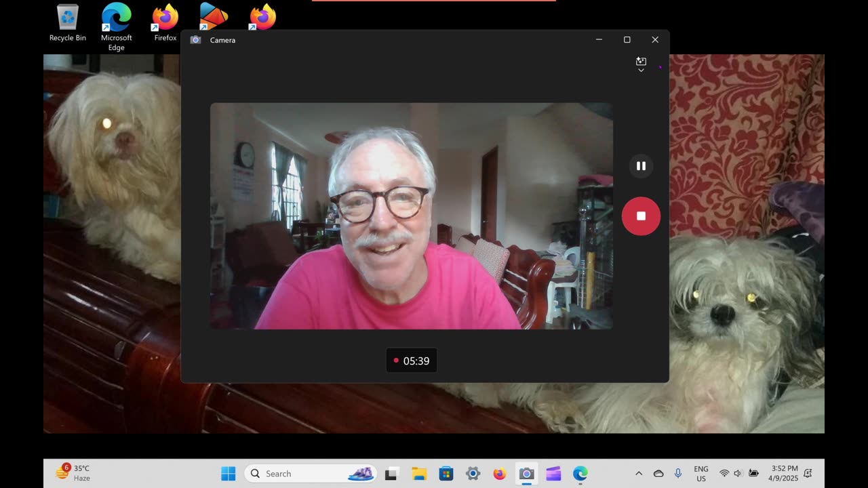Click the sneaker search highlight icon
868x488 pixels.
360,474
